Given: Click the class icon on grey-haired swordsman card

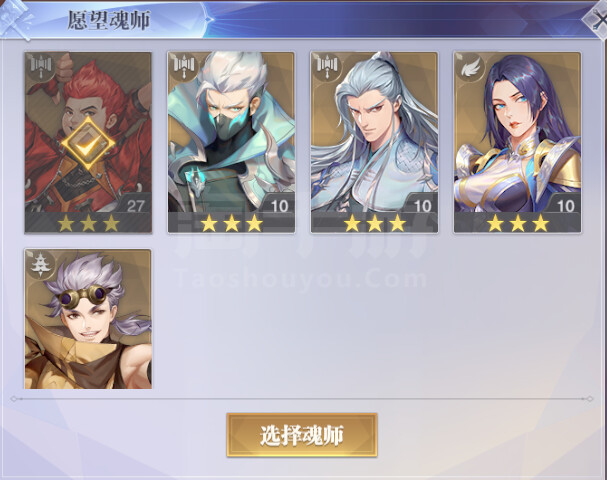Looking at the screenshot, I should 328,65.
